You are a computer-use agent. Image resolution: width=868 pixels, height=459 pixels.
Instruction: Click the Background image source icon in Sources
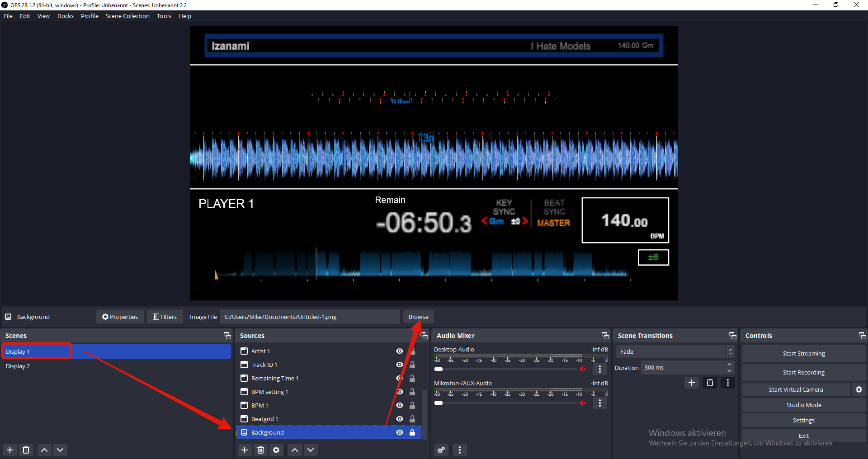[x=244, y=432]
